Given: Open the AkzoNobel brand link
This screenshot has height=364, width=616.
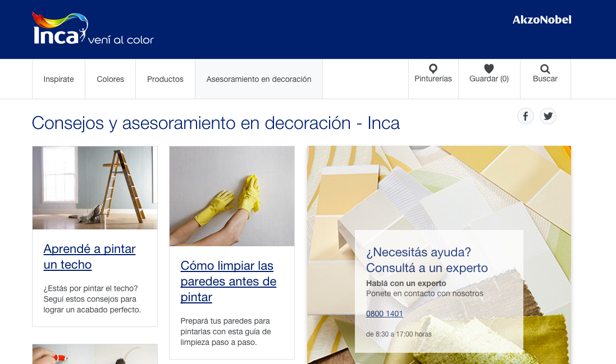Looking at the screenshot, I should 542,20.
